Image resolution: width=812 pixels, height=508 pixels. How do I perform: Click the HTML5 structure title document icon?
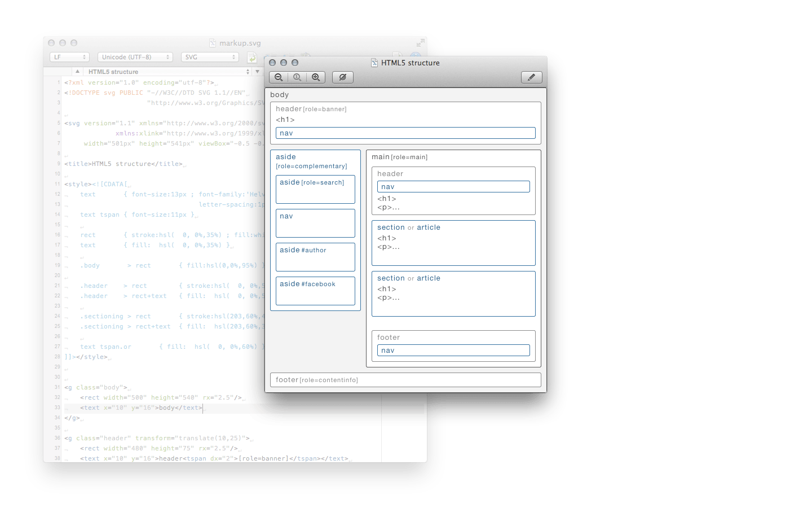374,63
